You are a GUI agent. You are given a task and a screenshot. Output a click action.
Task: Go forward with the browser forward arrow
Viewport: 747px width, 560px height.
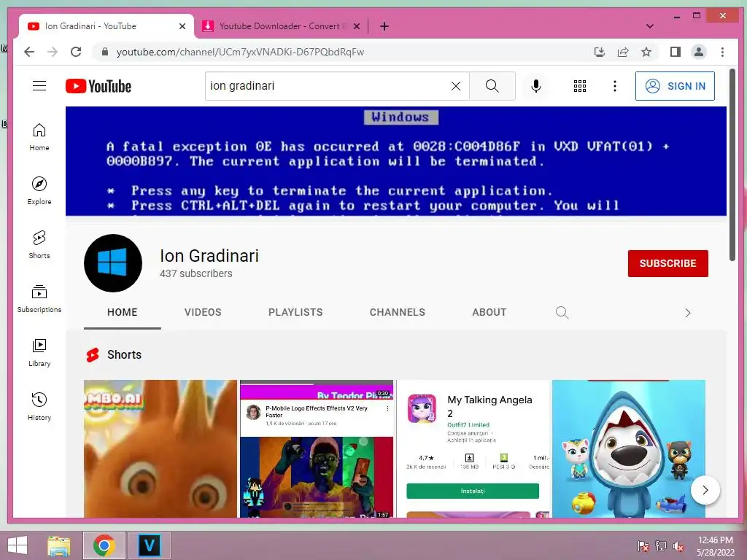pos(53,52)
